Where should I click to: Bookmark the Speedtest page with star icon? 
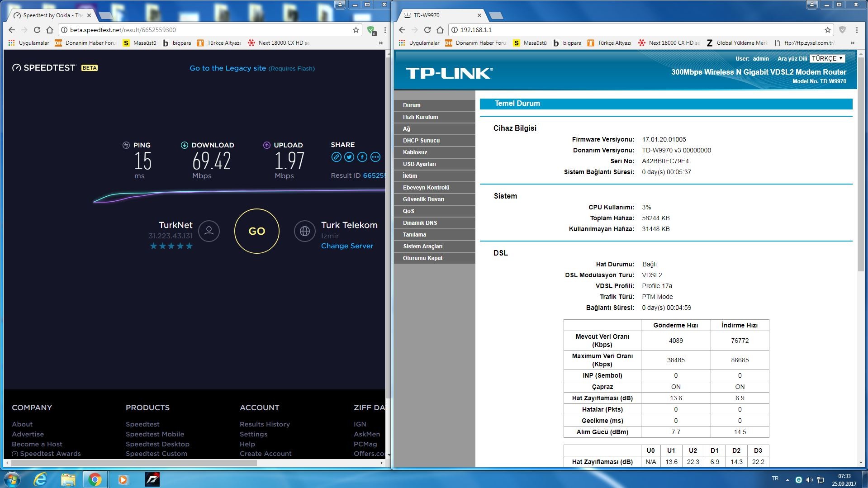(x=356, y=30)
